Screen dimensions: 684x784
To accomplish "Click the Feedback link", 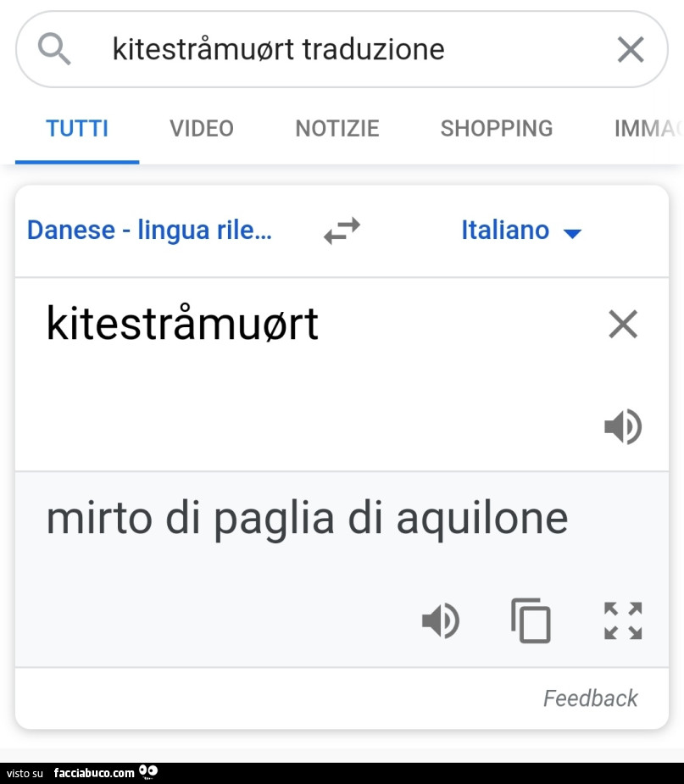I will (590, 698).
